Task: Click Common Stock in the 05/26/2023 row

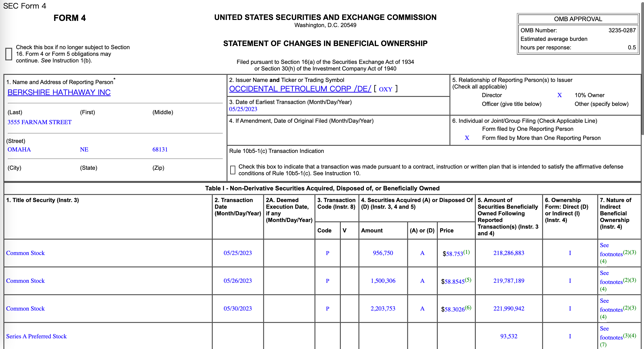Action: coord(25,281)
